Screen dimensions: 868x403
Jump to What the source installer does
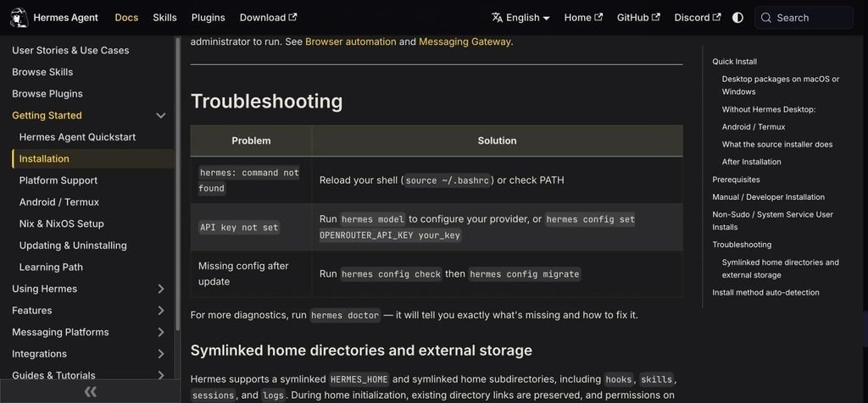point(777,144)
